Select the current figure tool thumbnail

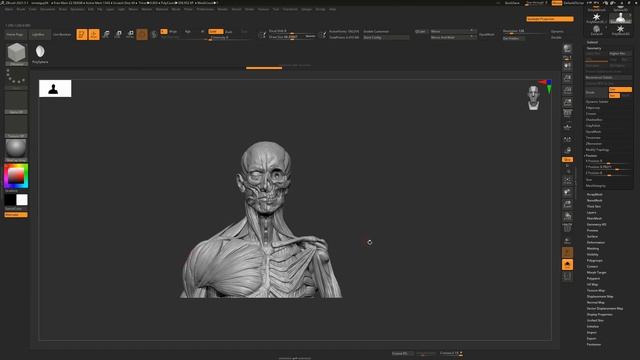[x=620, y=18]
